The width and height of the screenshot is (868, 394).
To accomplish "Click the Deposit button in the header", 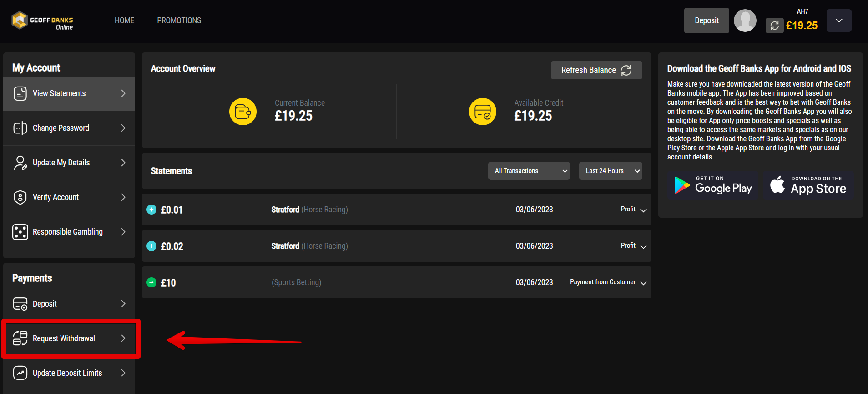I will (707, 20).
